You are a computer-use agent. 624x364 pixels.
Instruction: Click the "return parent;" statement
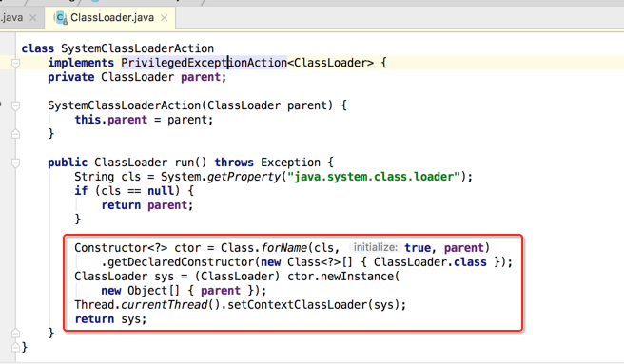coord(147,205)
